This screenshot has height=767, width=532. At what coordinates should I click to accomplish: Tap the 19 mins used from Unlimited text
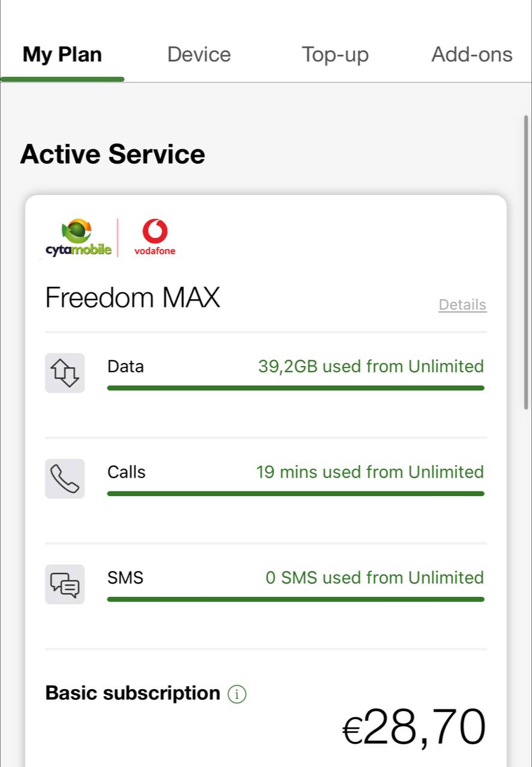370,472
